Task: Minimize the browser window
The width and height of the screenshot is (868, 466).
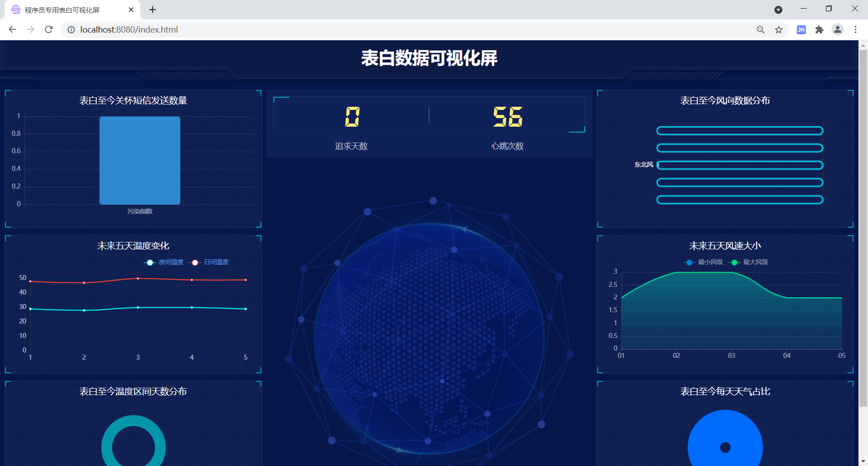Action: [803, 9]
